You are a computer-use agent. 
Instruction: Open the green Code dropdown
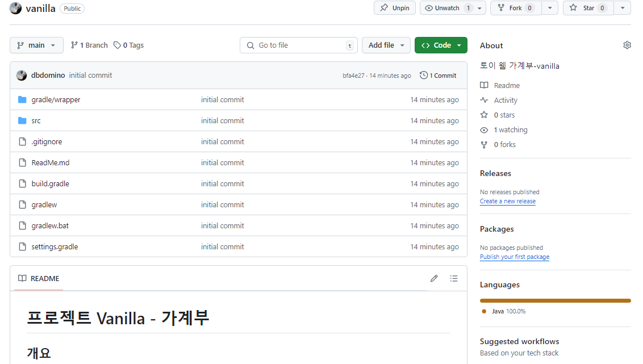click(x=441, y=45)
